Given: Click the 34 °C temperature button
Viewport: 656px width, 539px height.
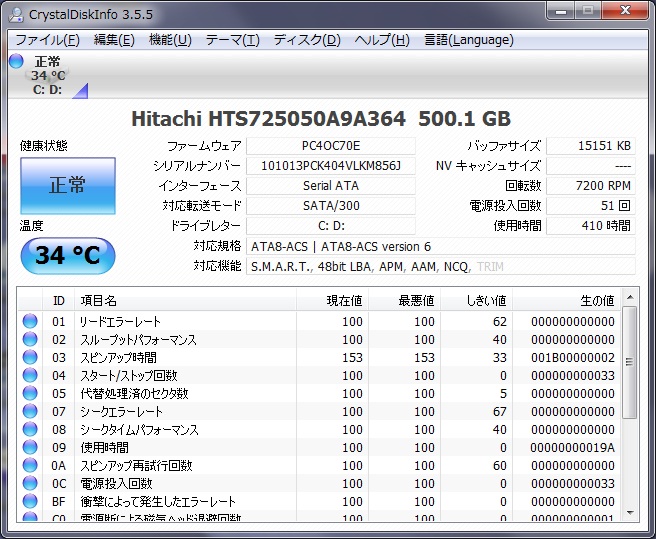Looking at the screenshot, I should 68,256.
